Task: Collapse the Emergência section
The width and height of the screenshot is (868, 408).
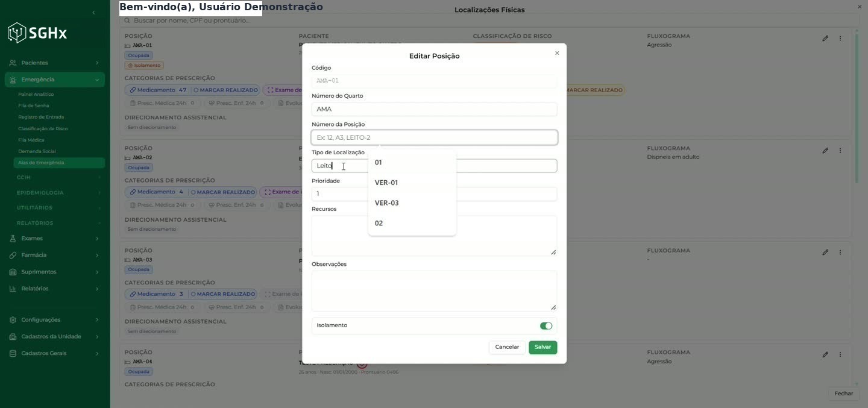Action: 54,80
